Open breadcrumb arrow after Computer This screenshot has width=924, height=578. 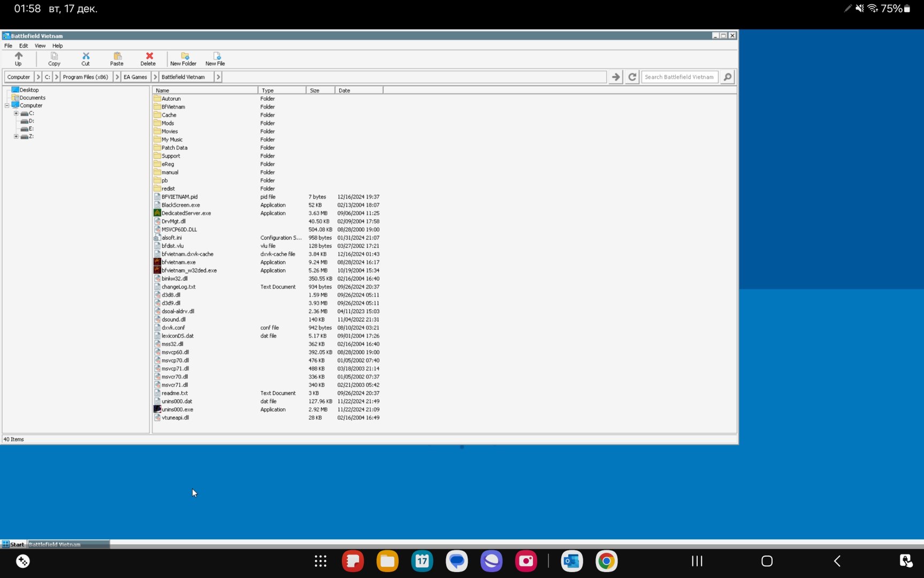coord(38,77)
